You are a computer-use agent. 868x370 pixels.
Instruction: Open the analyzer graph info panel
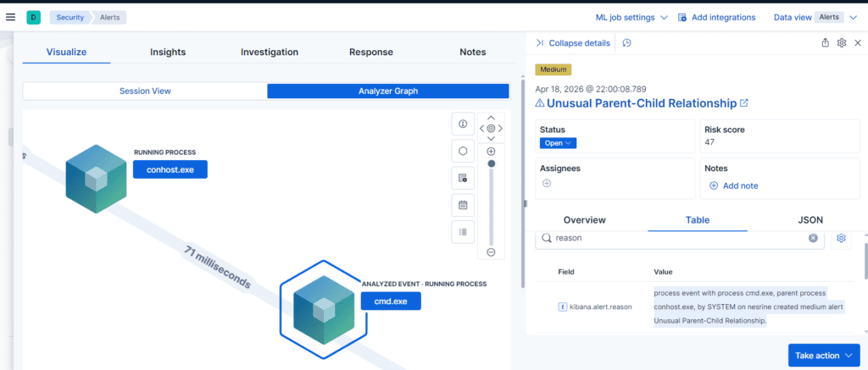click(463, 124)
